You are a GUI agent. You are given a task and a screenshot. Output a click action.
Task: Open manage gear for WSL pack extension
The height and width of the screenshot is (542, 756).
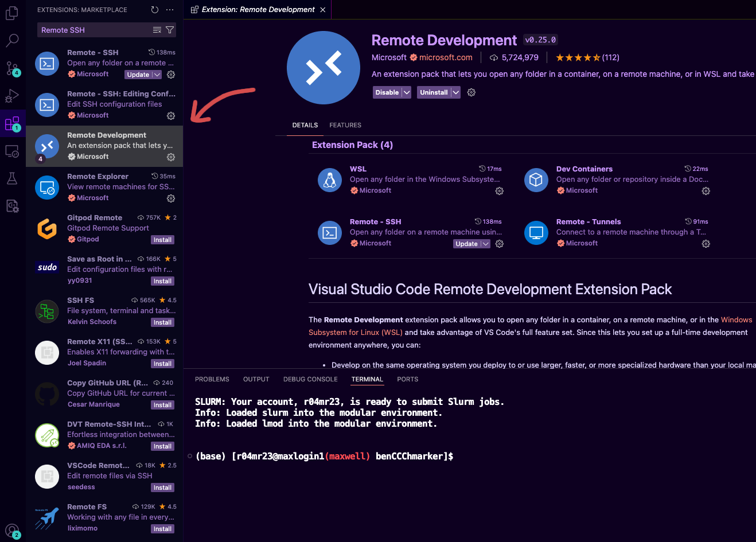[x=500, y=191]
